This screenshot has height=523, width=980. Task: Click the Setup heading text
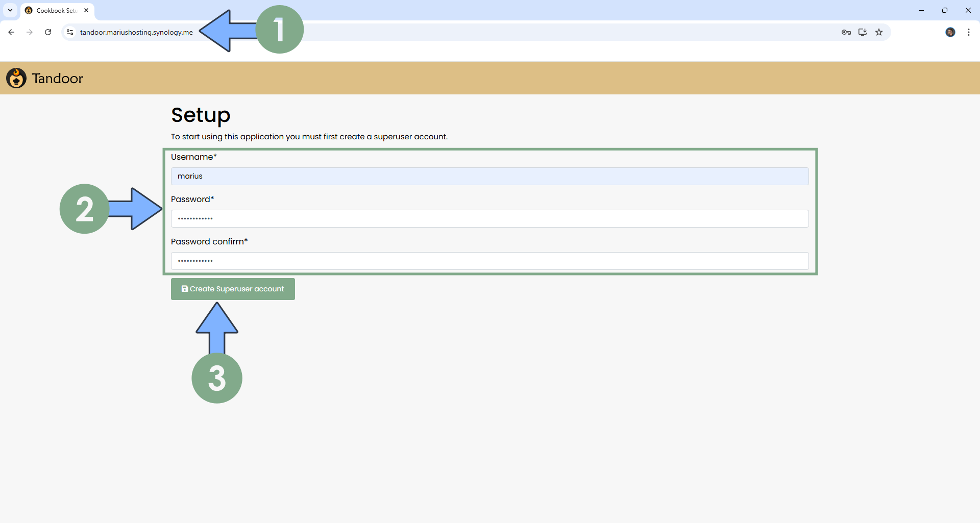(201, 115)
